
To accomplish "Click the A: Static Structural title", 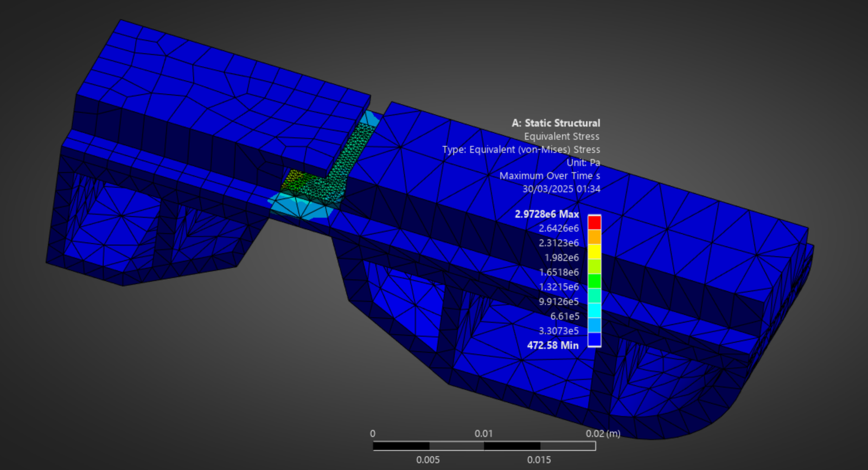I will [x=556, y=123].
